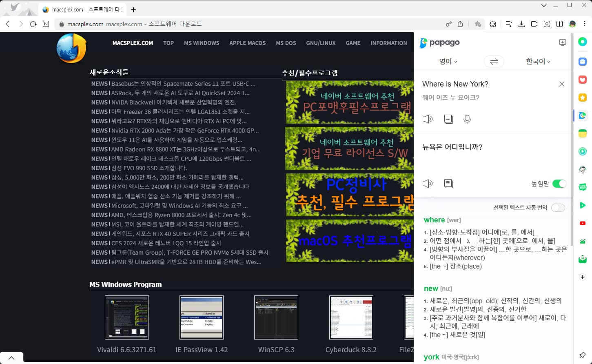Screen dimensions: 592x364
Task: Open the YouTube sidebar icon
Action: [583, 223]
